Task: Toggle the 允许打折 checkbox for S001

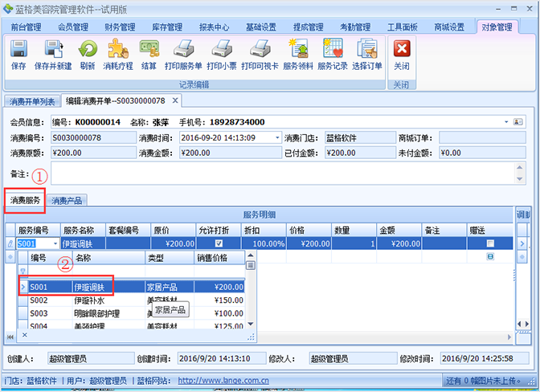Action: click(x=219, y=243)
